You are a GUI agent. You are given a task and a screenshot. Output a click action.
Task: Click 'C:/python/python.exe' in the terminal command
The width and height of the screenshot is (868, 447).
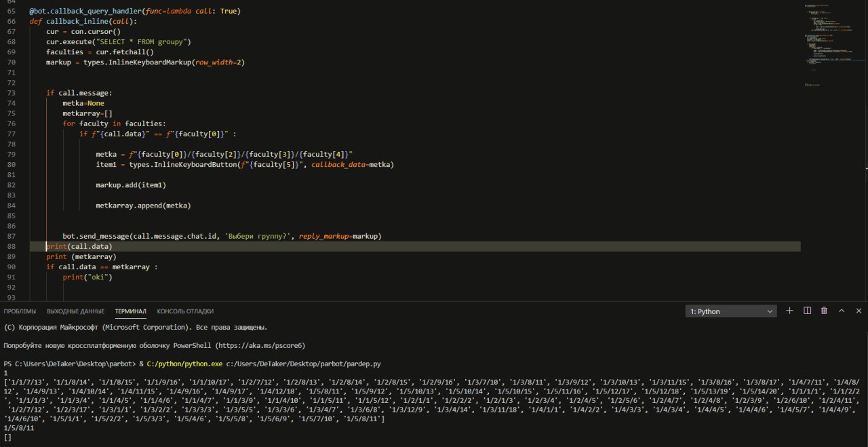tap(185, 364)
